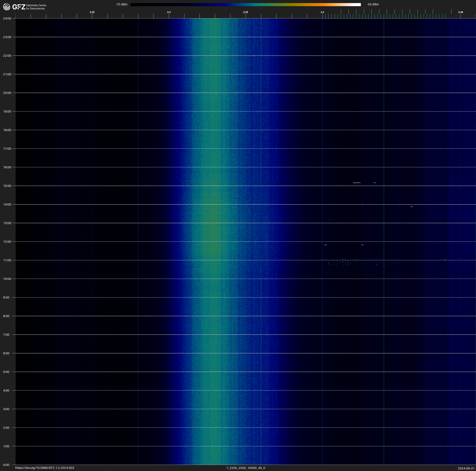This screenshot has height=471, width=476.
Task: Click the -55 dBm scale label
Action: pyautogui.click(x=373, y=4)
